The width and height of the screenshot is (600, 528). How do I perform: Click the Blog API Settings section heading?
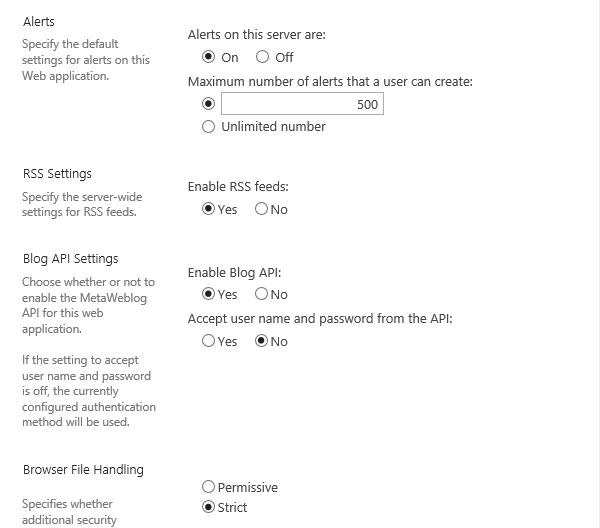coord(70,259)
